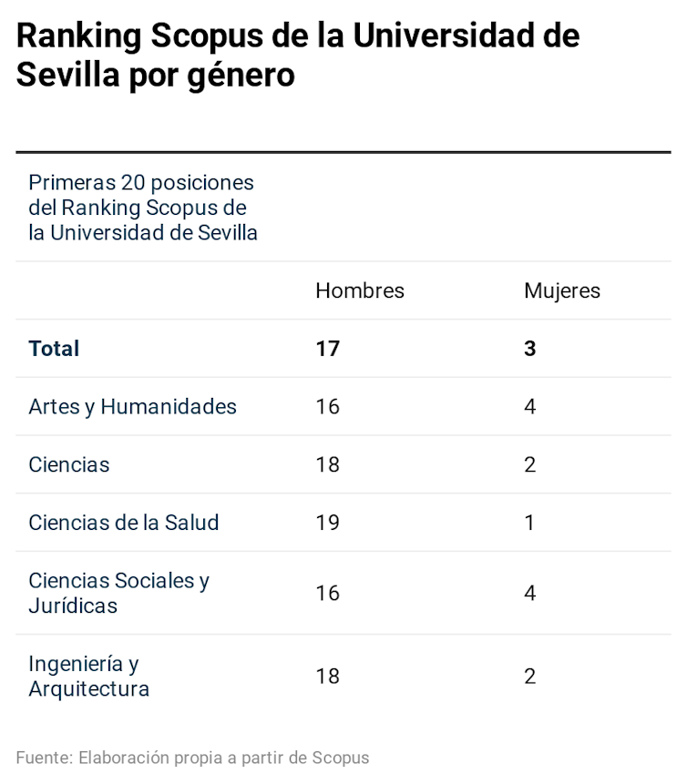Select the Ciencias Sociales y Jurídicas label
The image size is (687, 784).
click(x=118, y=593)
